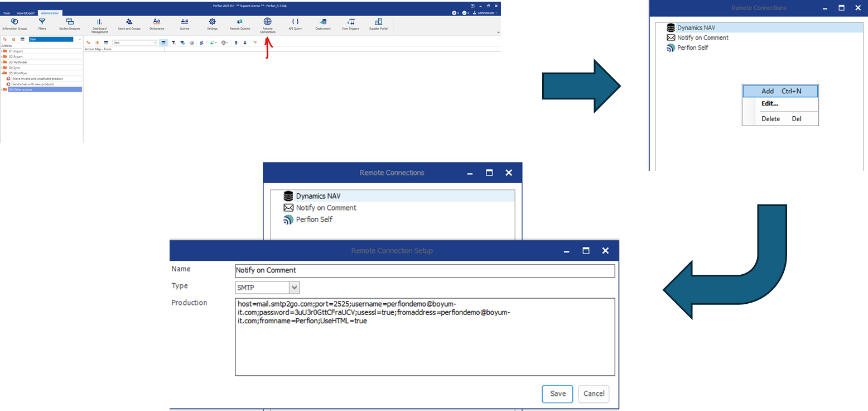Expand the 06 Other actions folder
This screenshot has width=868, height=411.
tap(3, 89)
